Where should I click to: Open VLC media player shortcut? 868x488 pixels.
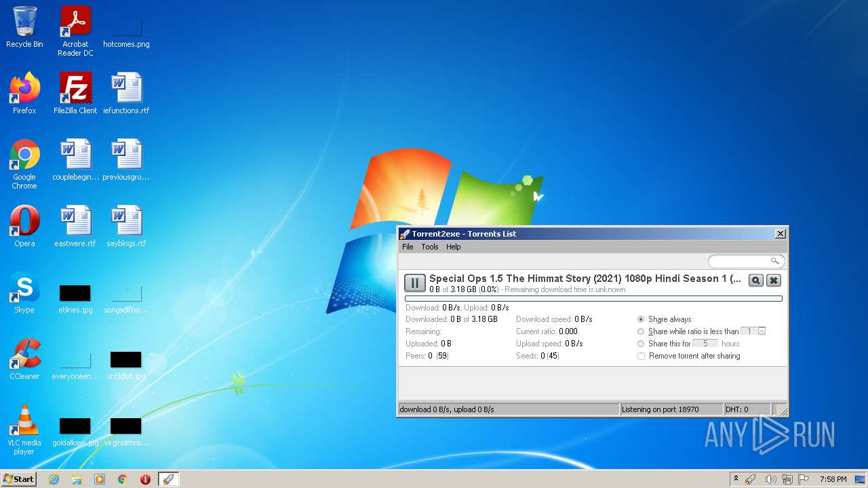click(x=24, y=430)
